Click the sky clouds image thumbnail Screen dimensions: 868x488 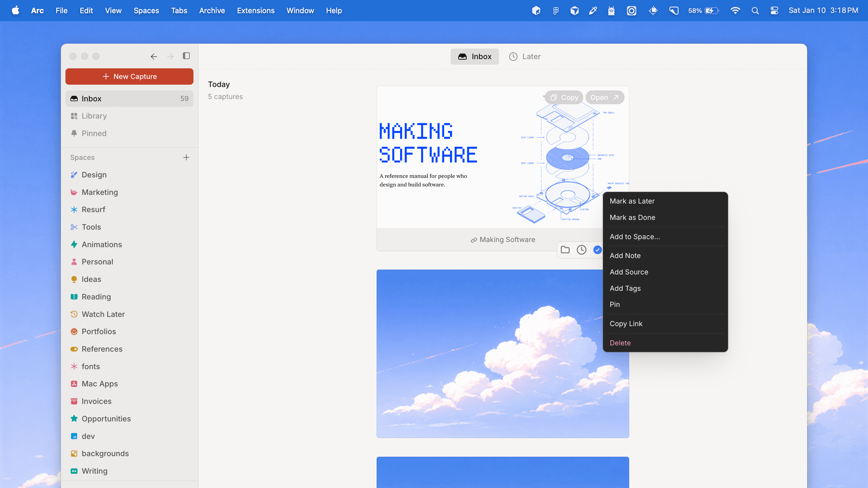coord(489,371)
